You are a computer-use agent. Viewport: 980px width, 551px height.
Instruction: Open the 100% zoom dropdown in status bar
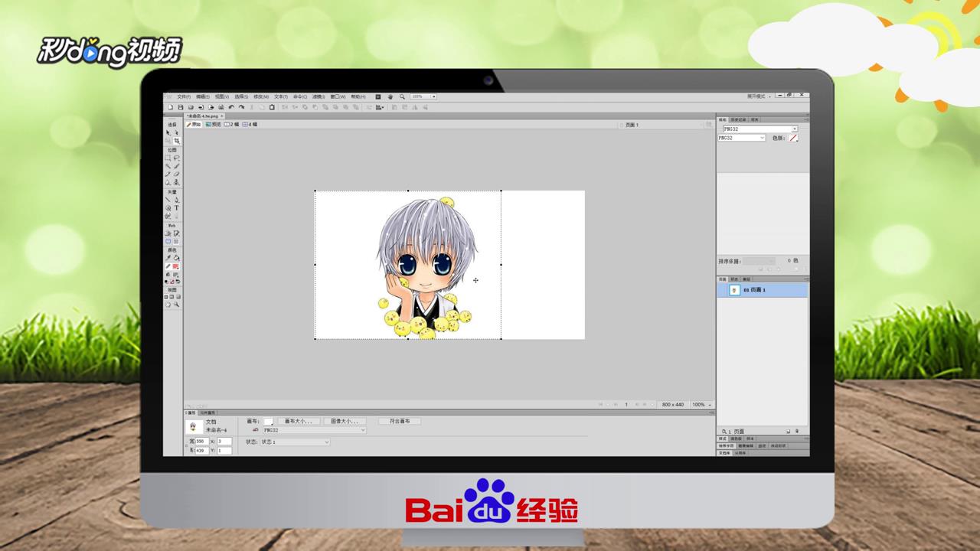click(701, 404)
